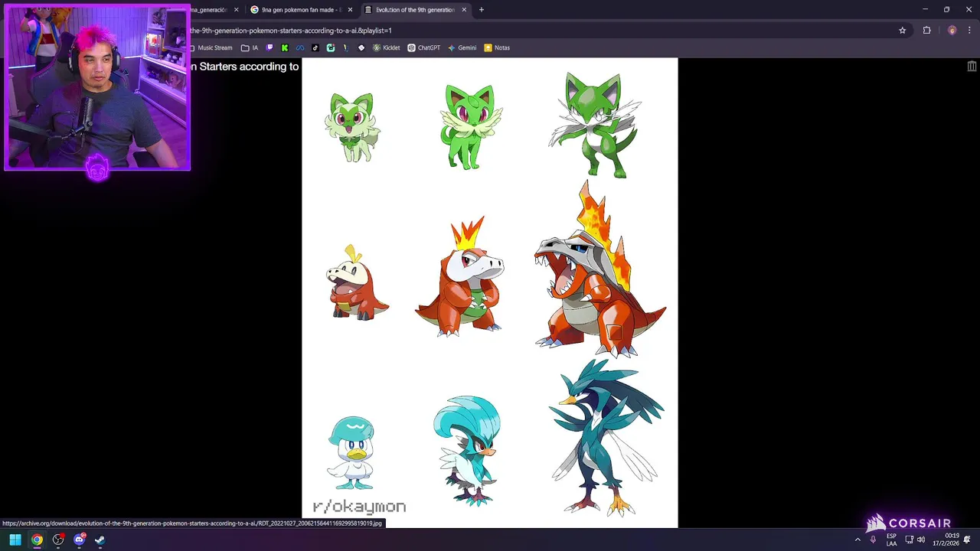
Task: Open Steam from the taskbar
Action: 100,540
